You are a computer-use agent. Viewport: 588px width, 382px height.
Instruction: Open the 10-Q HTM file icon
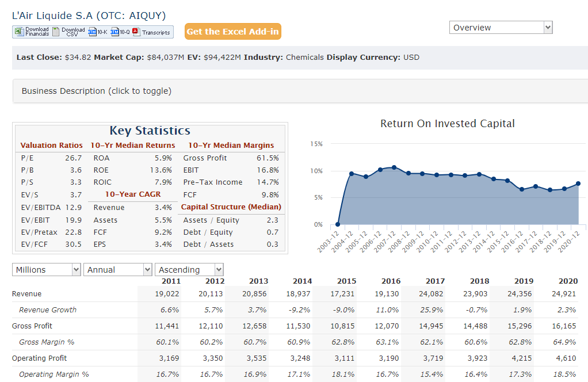(x=114, y=32)
